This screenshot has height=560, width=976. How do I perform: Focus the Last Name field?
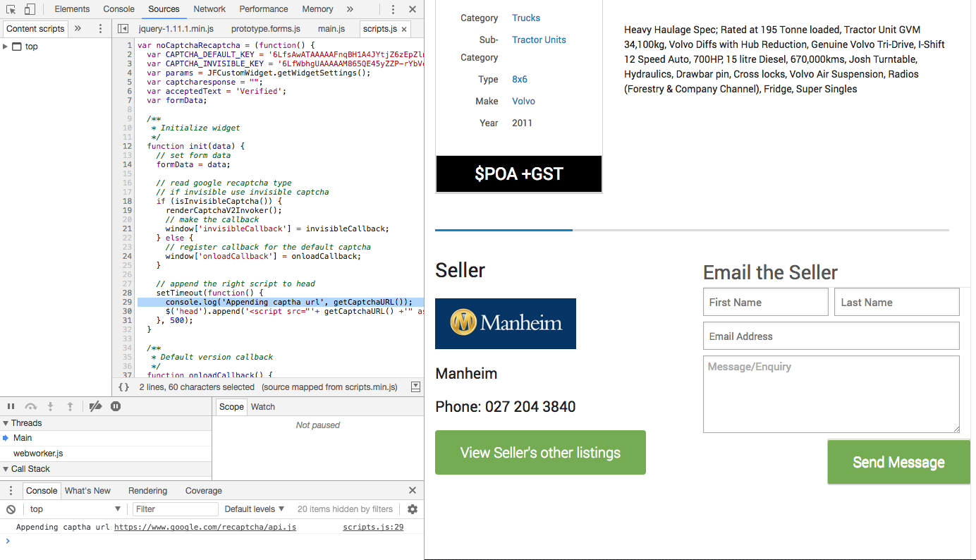pyautogui.click(x=897, y=302)
